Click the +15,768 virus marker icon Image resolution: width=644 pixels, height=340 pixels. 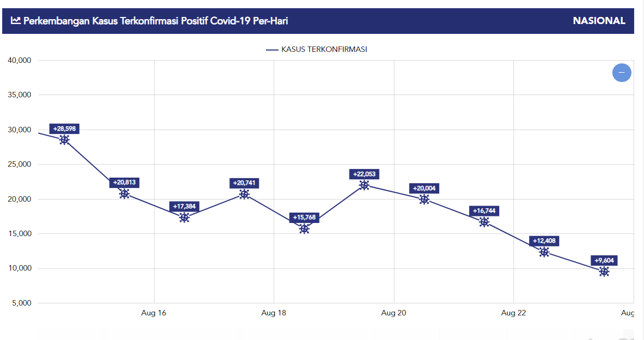304,228
